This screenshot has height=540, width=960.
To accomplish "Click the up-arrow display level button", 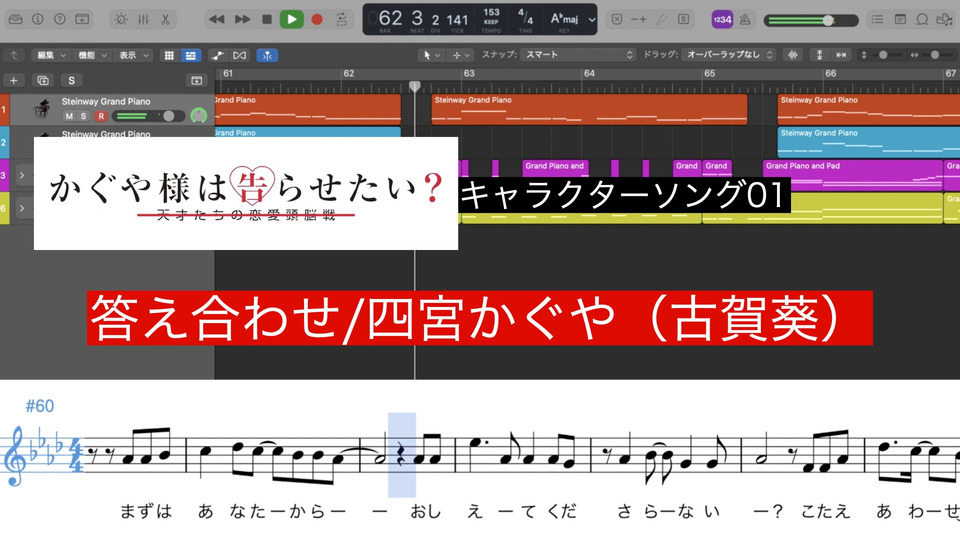I will [x=13, y=55].
